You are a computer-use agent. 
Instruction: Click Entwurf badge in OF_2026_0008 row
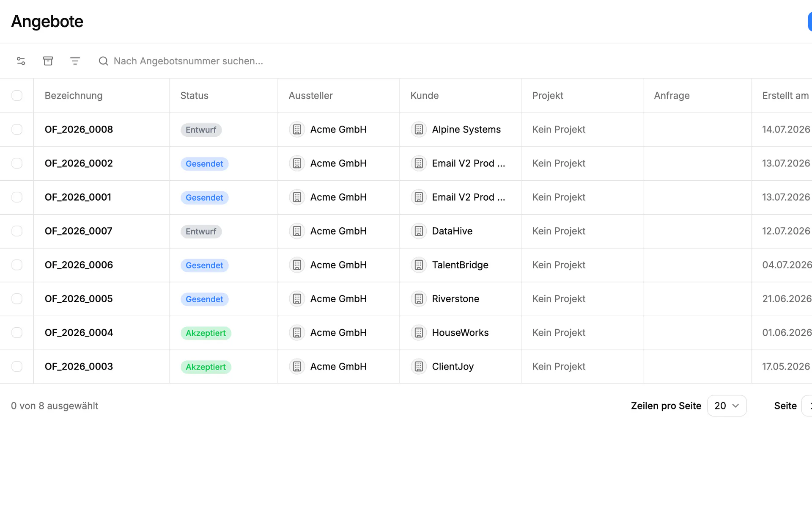point(201,130)
